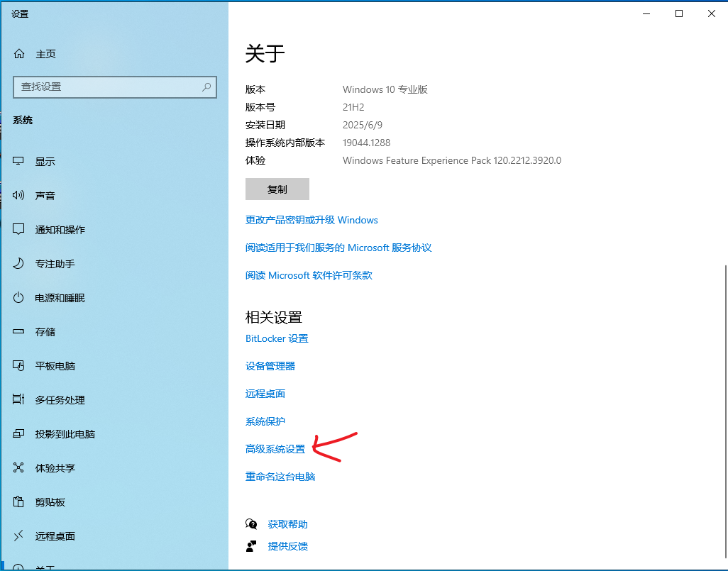Open 通知和操作 page
Viewport: 728px width, 571px height.
pos(60,230)
